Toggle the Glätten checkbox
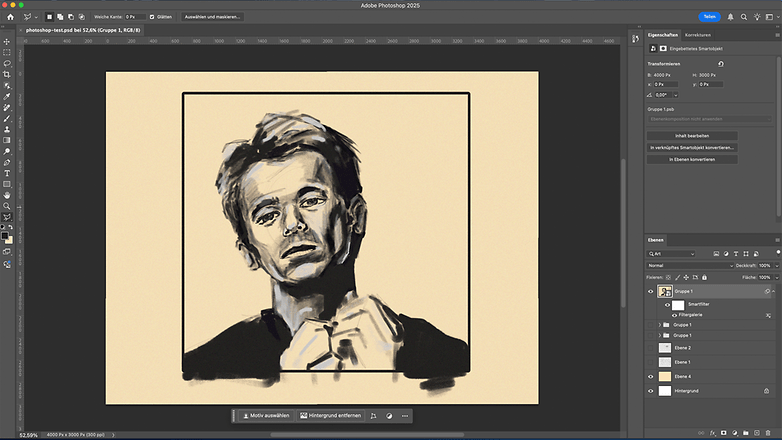Image resolution: width=782 pixels, height=440 pixels. [x=152, y=17]
